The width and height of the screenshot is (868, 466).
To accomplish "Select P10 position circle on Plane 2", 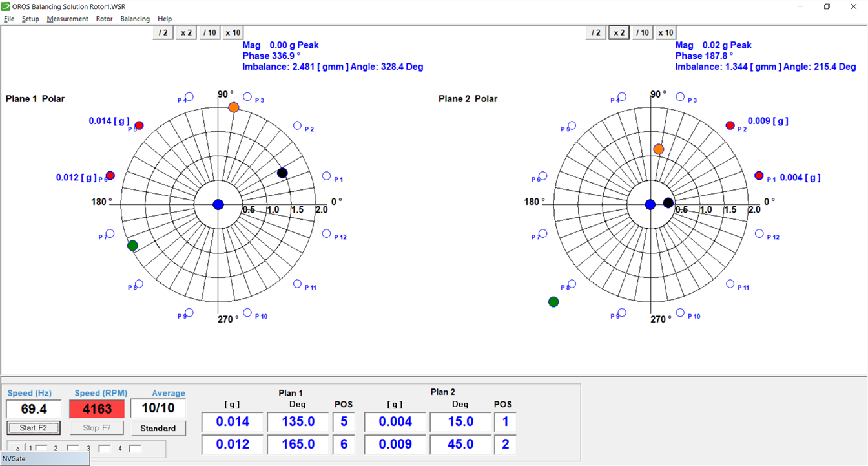I will click(680, 313).
